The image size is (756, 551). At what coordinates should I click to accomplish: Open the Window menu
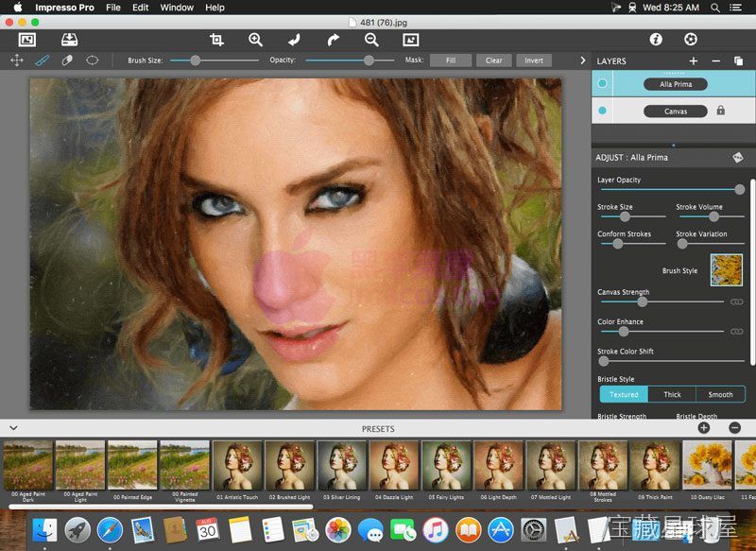point(177,8)
